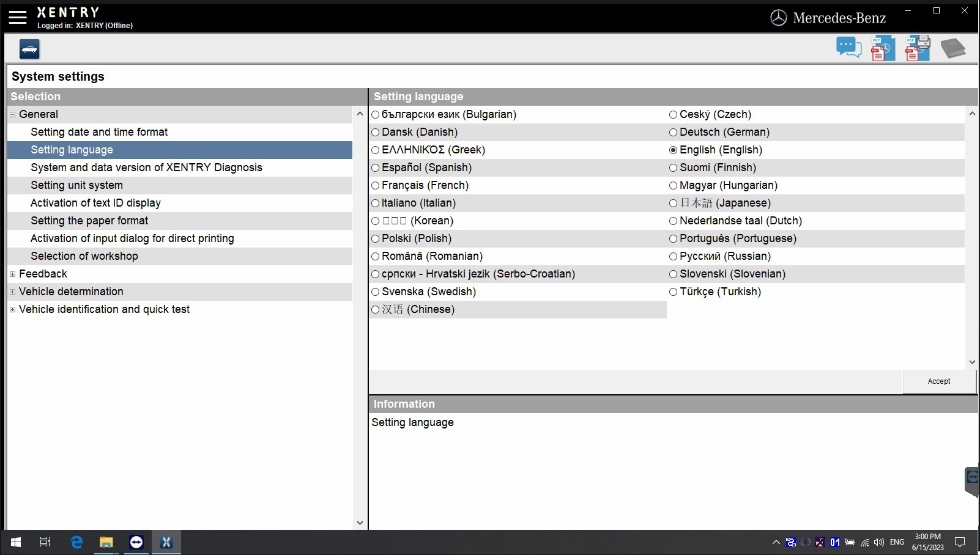Expand the Feedback tree node

[12, 274]
